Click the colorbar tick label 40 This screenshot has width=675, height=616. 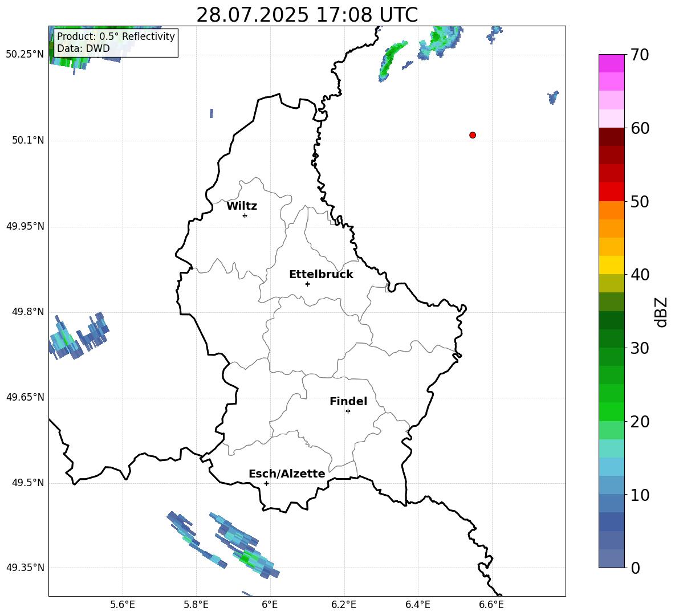tap(640, 275)
